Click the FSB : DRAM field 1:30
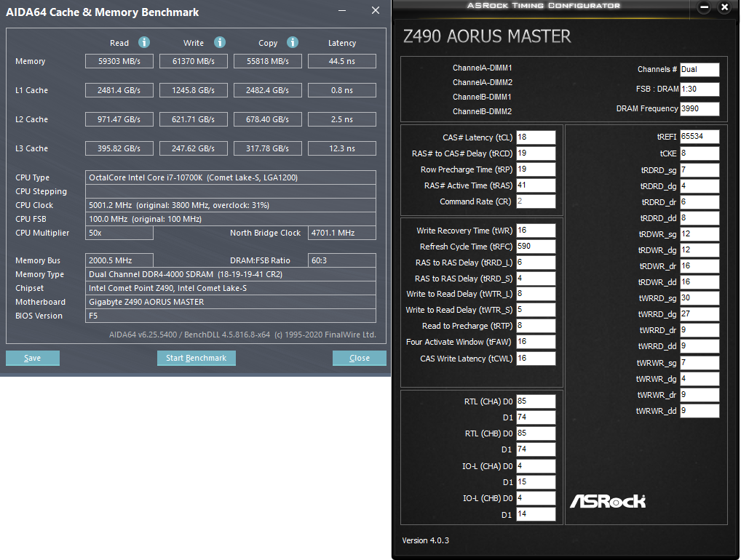This screenshot has height=560, width=741. point(700,89)
